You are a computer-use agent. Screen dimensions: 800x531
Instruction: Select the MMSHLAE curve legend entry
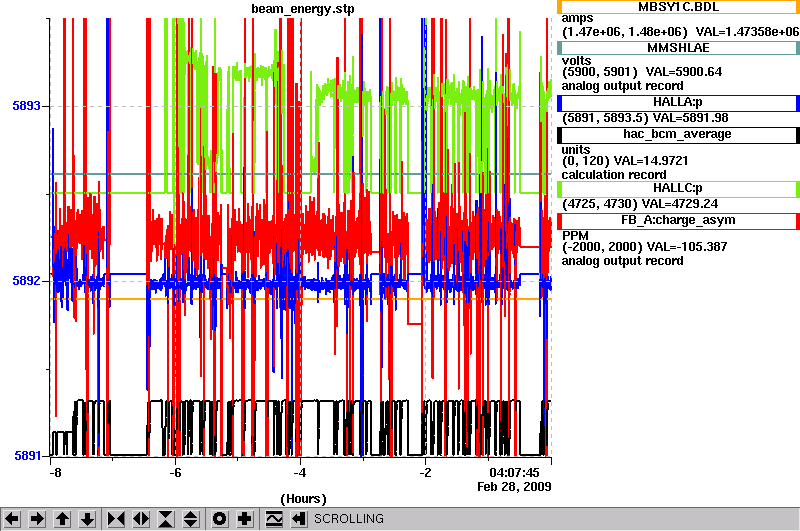coord(678,48)
